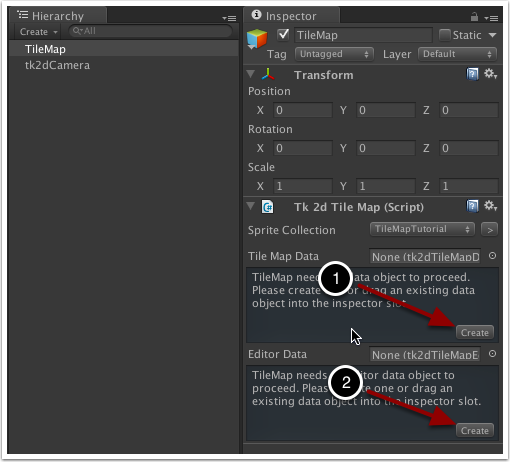510x462 pixels.
Task: Open the Layer Default dropdown
Action: click(x=457, y=54)
